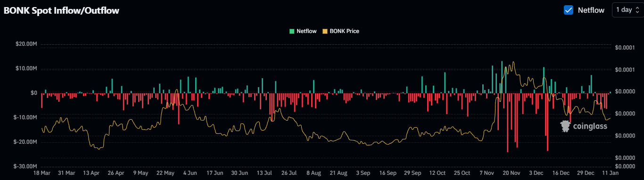The height and width of the screenshot is (180, 644).
Task: Select the 21 Aug date label
Action: click(x=338, y=173)
